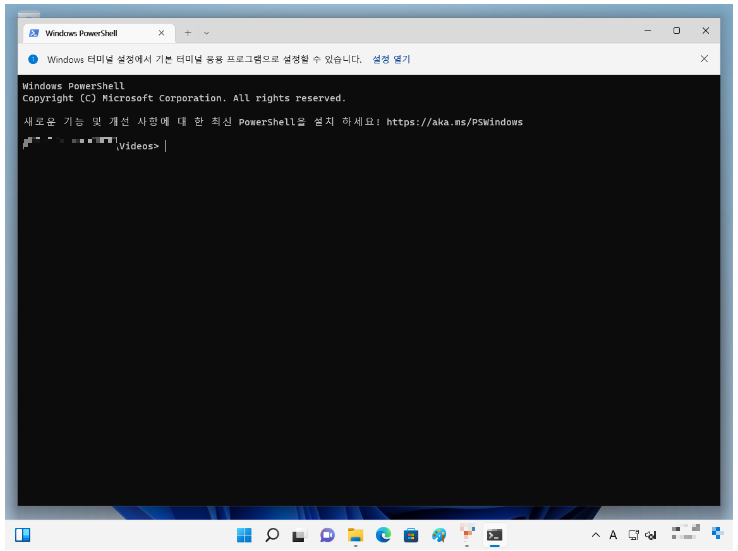The width and height of the screenshot is (738, 551).
Task: Click the Windows PowerShell header line
Action: pos(73,86)
